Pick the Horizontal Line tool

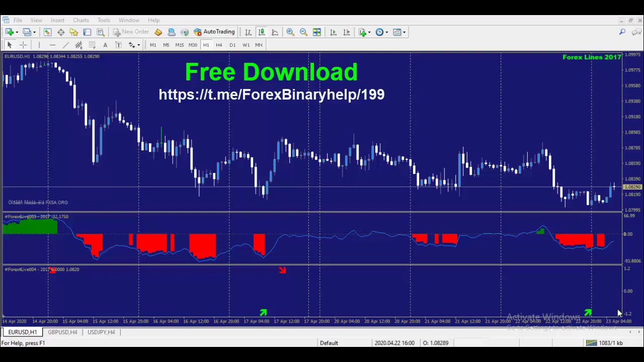click(x=52, y=45)
